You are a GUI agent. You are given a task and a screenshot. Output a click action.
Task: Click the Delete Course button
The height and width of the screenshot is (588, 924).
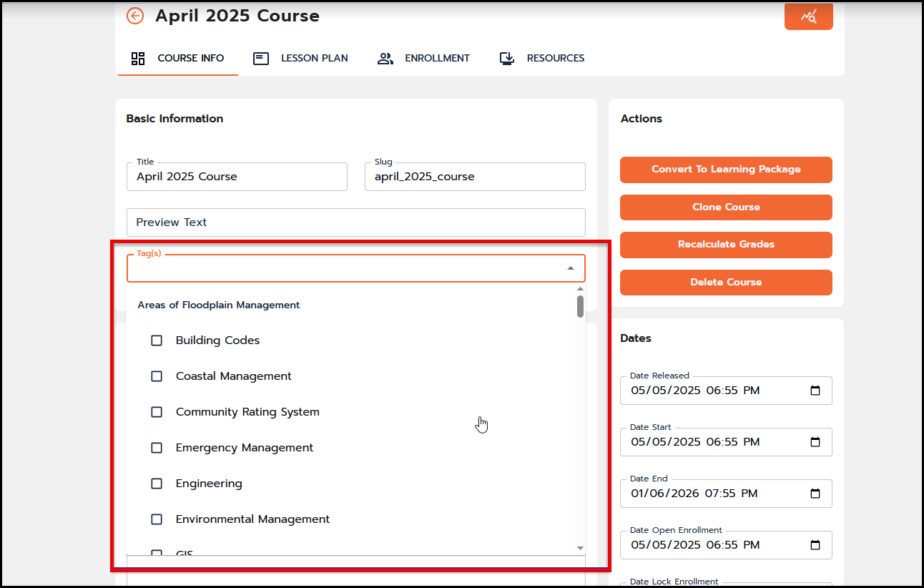pyautogui.click(x=726, y=282)
